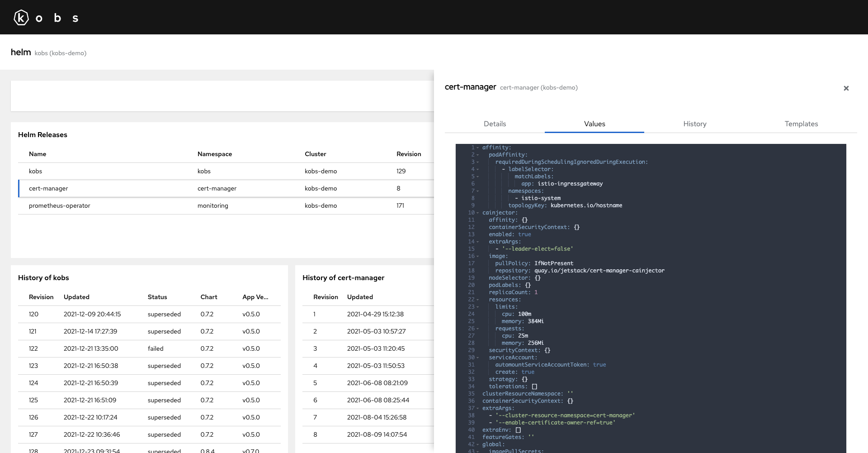Screen dimensions: 868x453
Task: Click the Namespace column header
Action: pyautogui.click(x=215, y=154)
